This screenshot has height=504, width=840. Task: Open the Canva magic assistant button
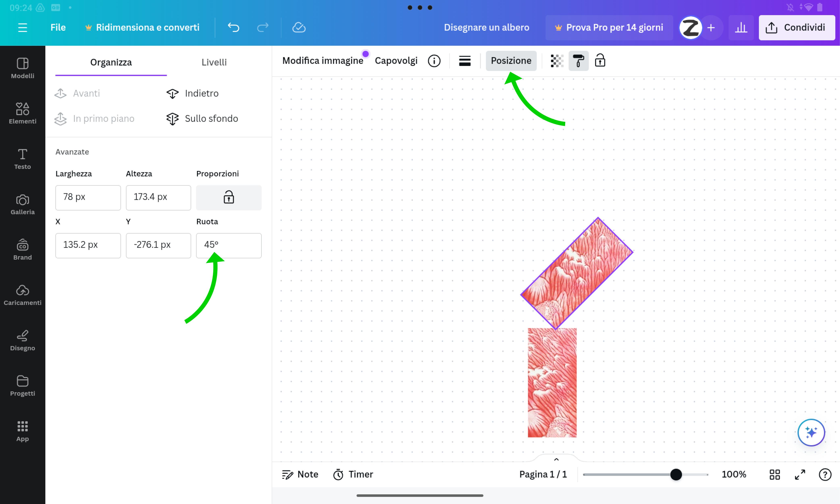pyautogui.click(x=811, y=432)
